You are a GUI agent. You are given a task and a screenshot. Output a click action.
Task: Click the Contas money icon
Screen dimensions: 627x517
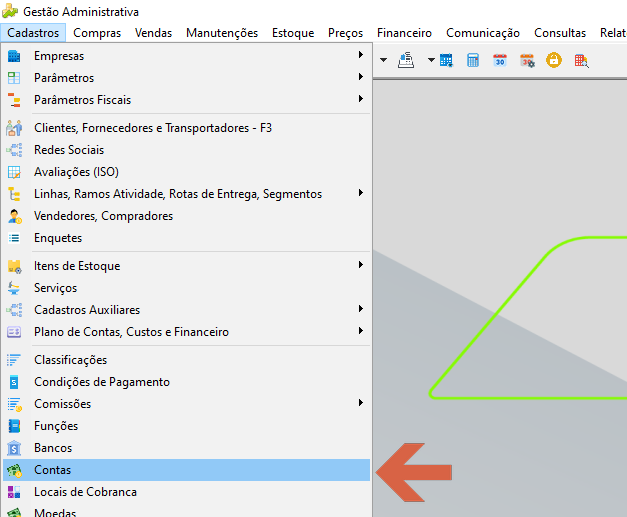coord(14,470)
